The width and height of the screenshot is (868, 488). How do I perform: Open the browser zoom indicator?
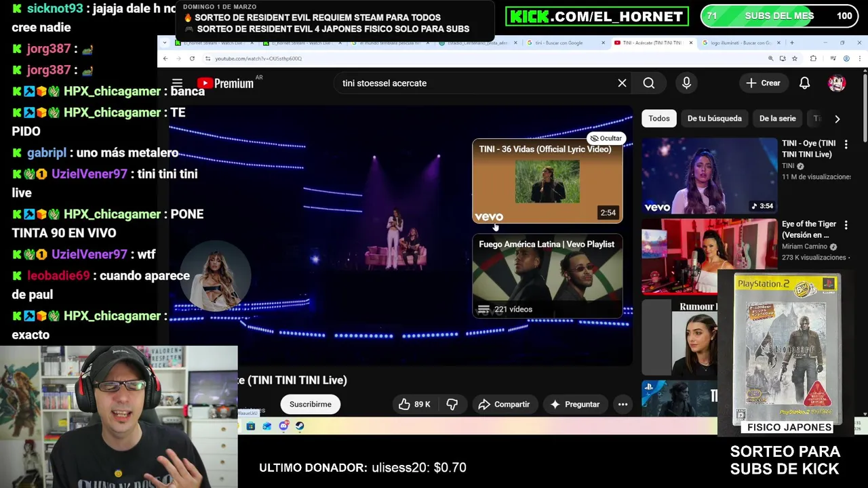pyautogui.click(x=770, y=58)
